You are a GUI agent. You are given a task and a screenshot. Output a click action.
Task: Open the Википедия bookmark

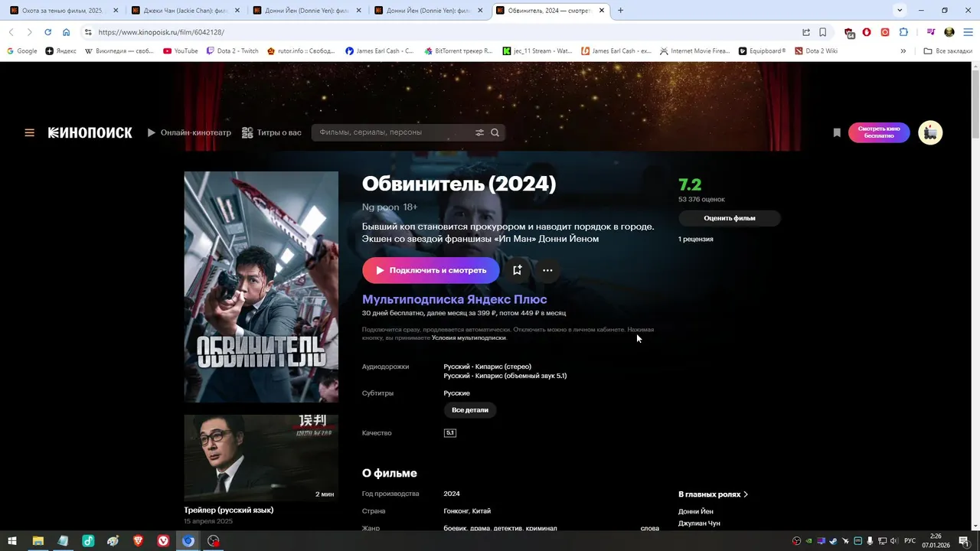(119, 51)
